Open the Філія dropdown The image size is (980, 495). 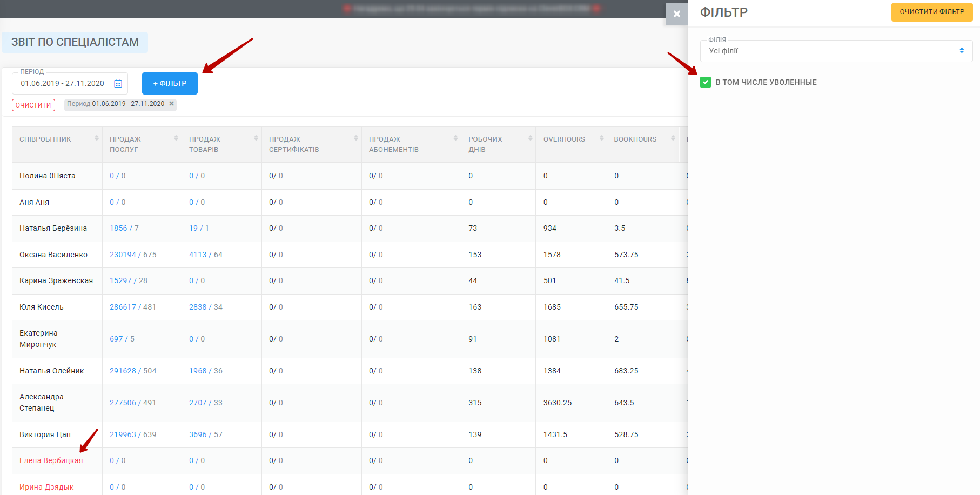836,51
